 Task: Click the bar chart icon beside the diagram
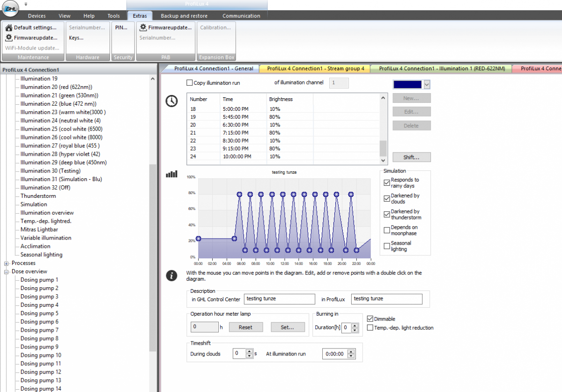click(x=172, y=174)
